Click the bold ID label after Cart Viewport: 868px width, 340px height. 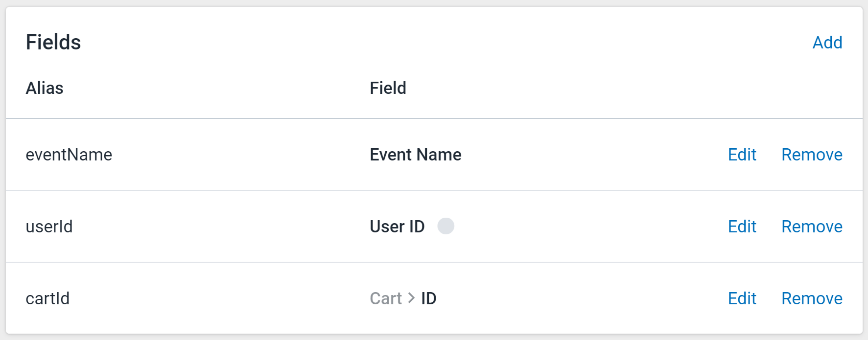(428, 298)
